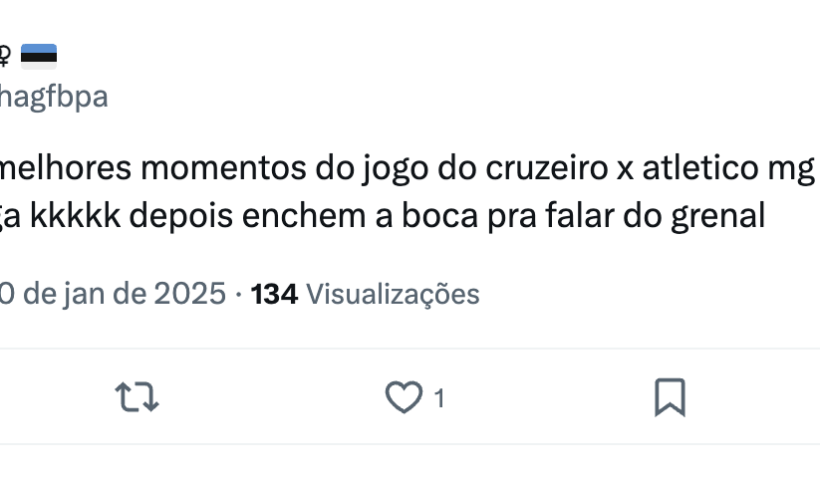
Task: Open the profile handle ending in hagfbpa
Action: pyautogui.click(x=53, y=96)
